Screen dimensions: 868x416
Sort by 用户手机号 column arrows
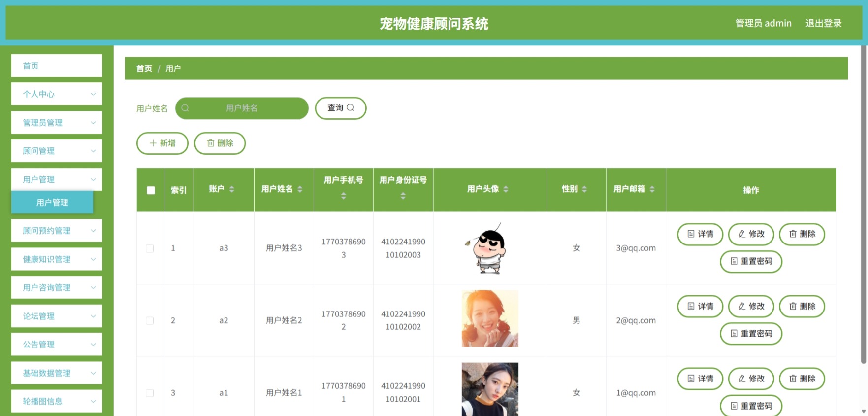click(344, 196)
